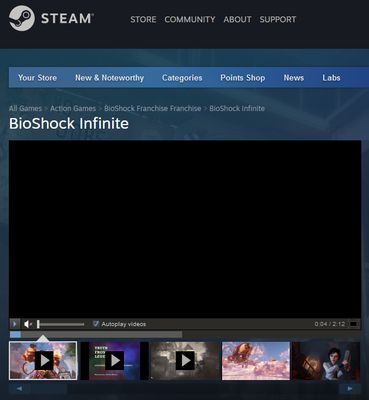Click the thumbnail strip scrollbar track
Screen dimensions: 369x400
184,388
